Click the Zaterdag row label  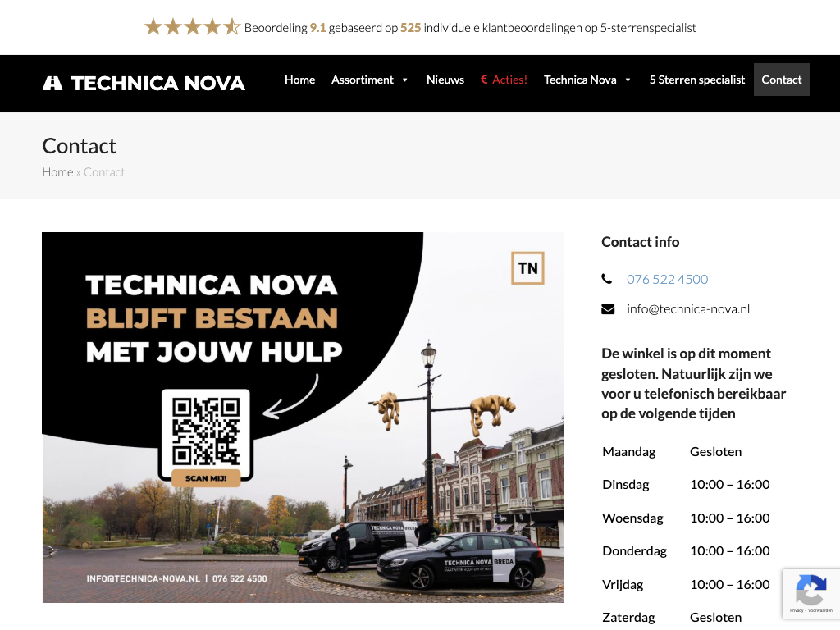pyautogui.click(x=628, y=617)
